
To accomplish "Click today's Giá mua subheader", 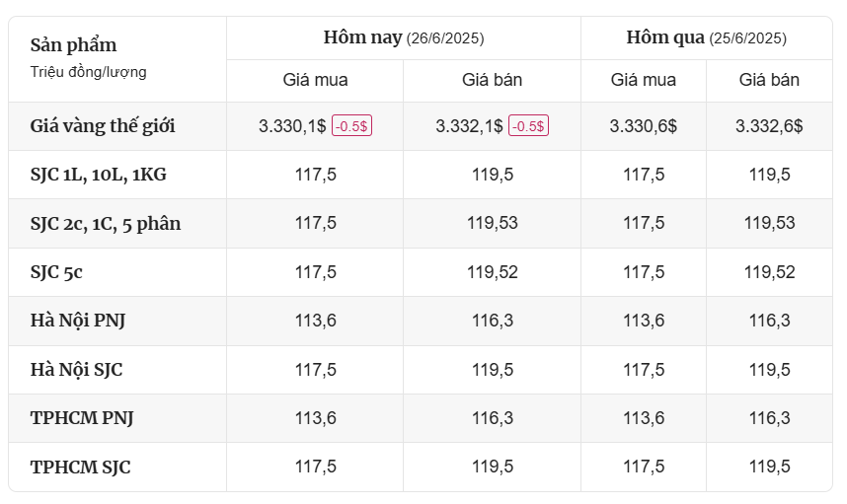I will pos(316,80).
